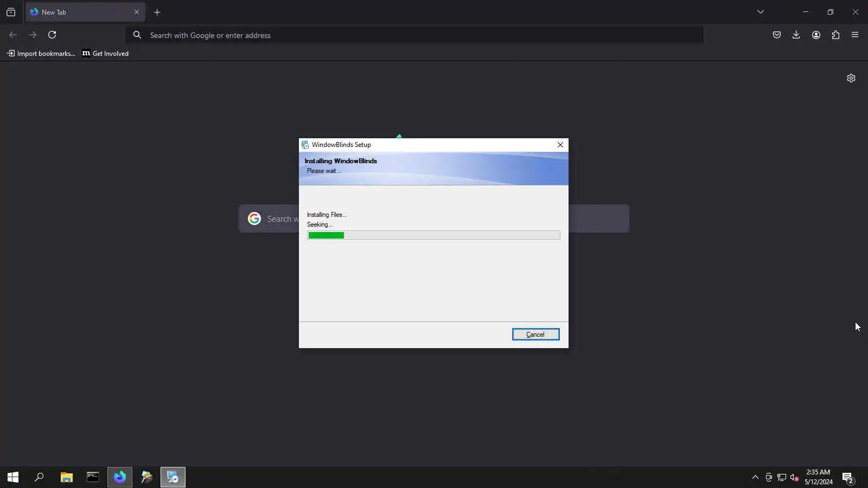Switch to the browser taskbar icon
Image resolution: width=868 pixels, height=488 pixels.
pos(119,477)
